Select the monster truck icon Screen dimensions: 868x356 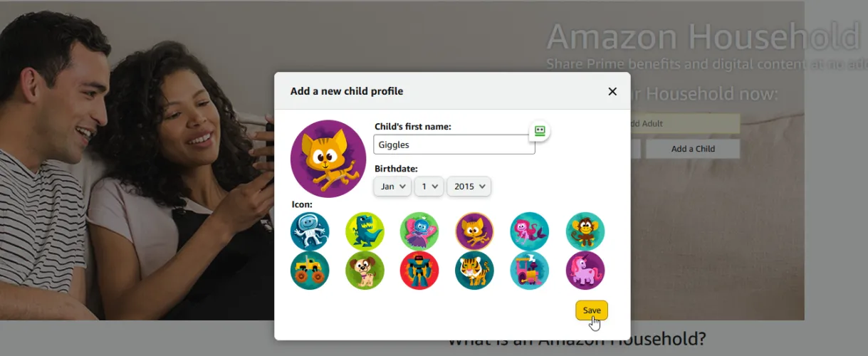click(x=310, y=271)
